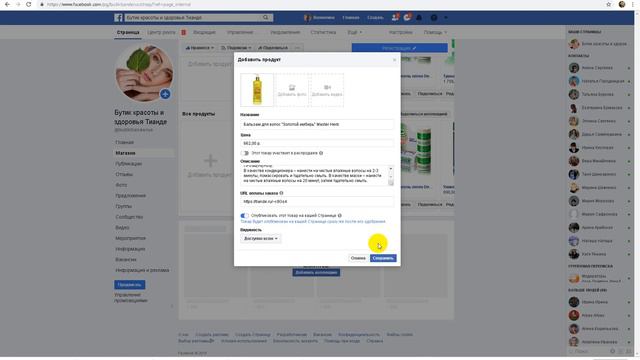Click the red badge icon next to Центр работ
640x360 pixels.
tap(184, 32)
